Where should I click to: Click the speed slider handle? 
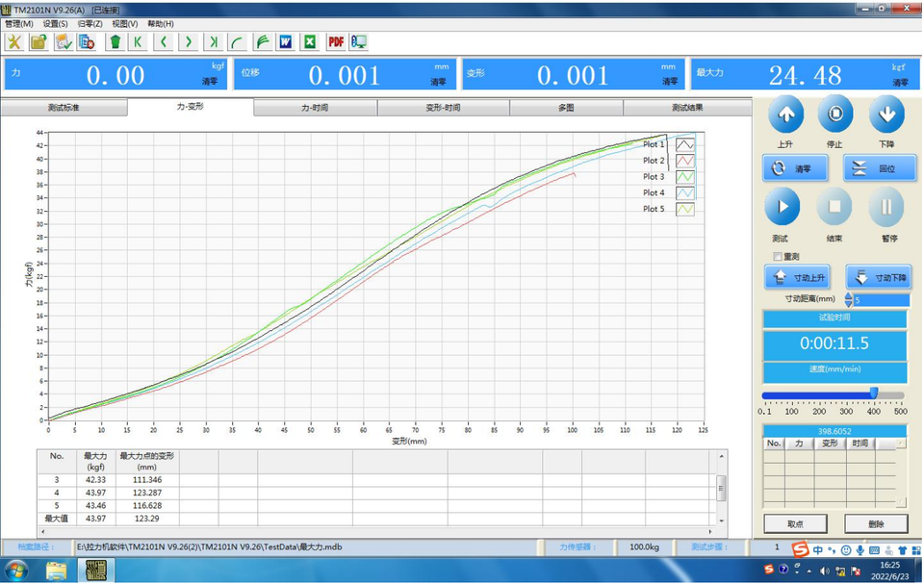click(x=874, y=393)
